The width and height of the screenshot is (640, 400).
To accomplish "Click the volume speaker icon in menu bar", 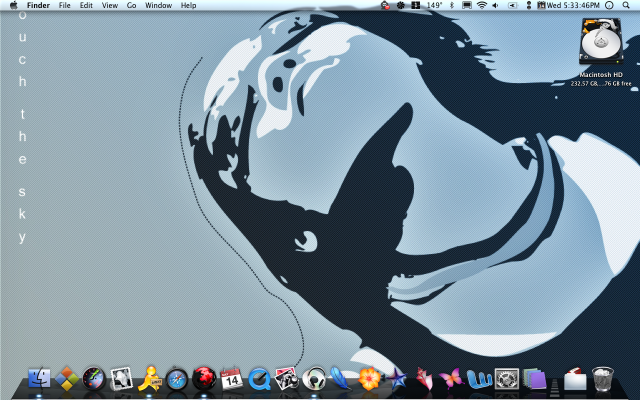I will (496, 5).
